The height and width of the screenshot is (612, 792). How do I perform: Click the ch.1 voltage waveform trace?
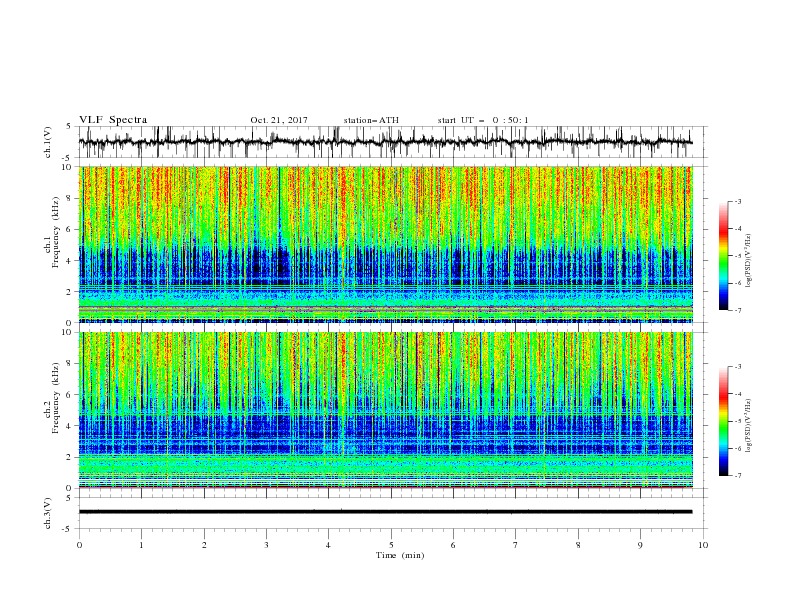[385, 142]
